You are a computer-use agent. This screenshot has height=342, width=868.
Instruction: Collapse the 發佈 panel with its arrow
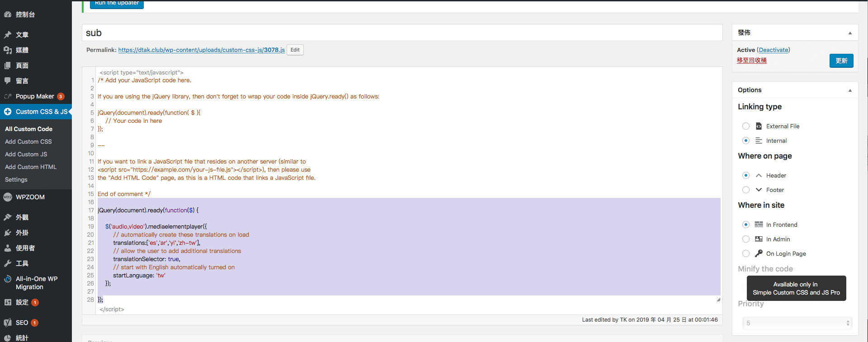click(x=850, y=33)
